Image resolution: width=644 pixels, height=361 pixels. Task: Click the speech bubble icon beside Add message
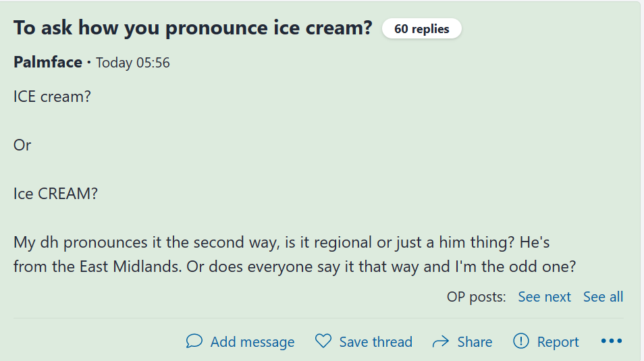194,341
